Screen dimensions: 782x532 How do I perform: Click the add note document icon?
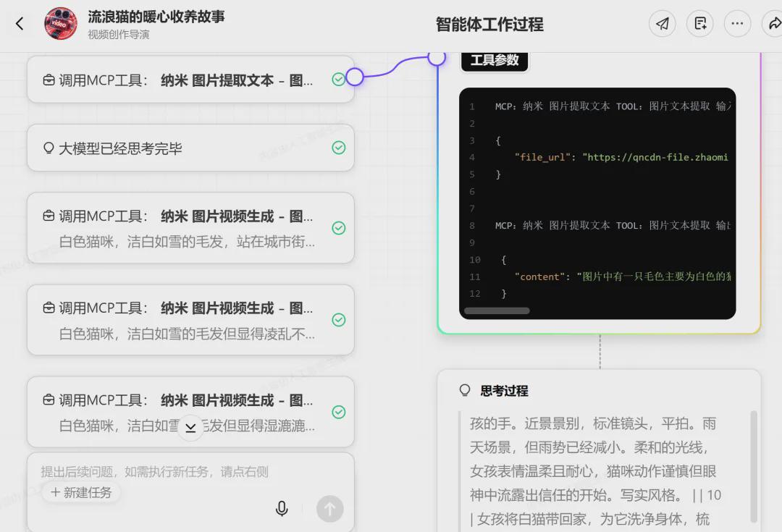699,23
